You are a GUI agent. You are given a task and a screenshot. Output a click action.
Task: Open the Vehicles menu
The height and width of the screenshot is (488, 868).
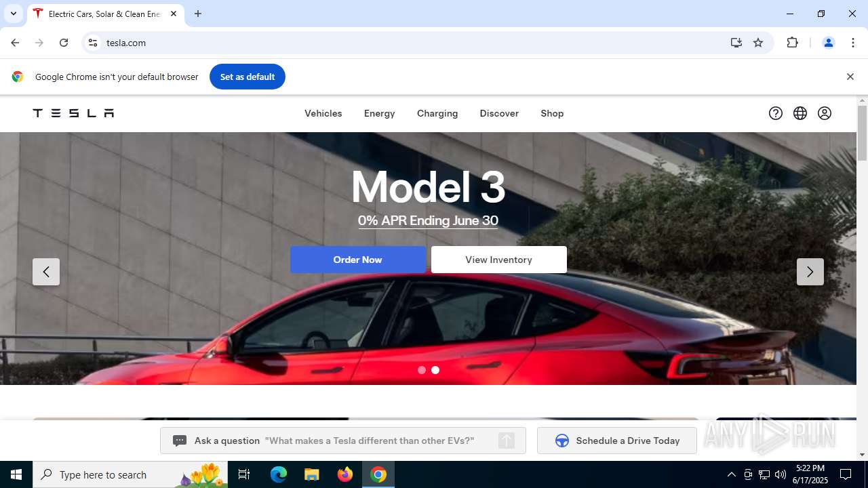coord(323,113)
